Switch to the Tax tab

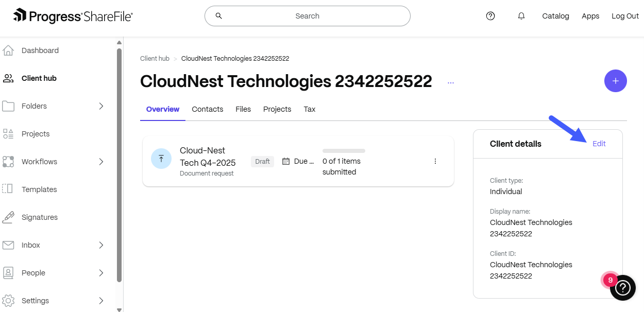pyautogui.click(x=309, y=109)
